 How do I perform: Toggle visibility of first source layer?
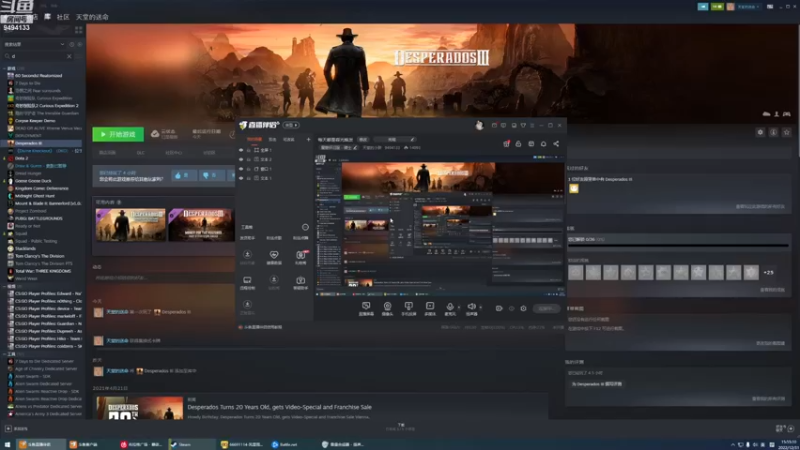point(241,151)
